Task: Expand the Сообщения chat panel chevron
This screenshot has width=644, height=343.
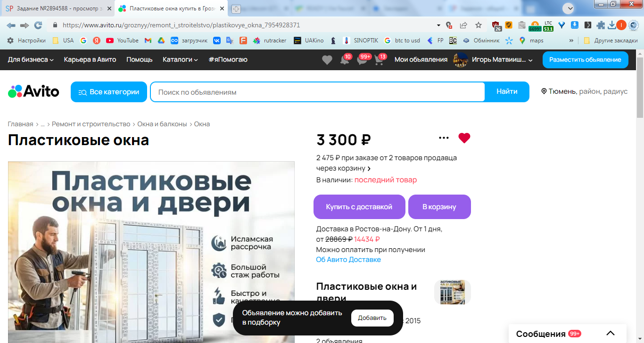Action: point(611,333)
